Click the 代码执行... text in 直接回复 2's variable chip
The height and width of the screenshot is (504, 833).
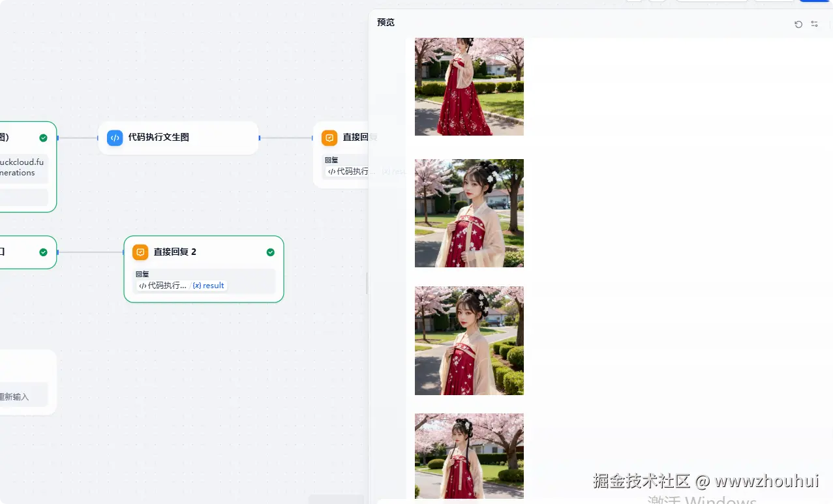(x=167, y=286)
